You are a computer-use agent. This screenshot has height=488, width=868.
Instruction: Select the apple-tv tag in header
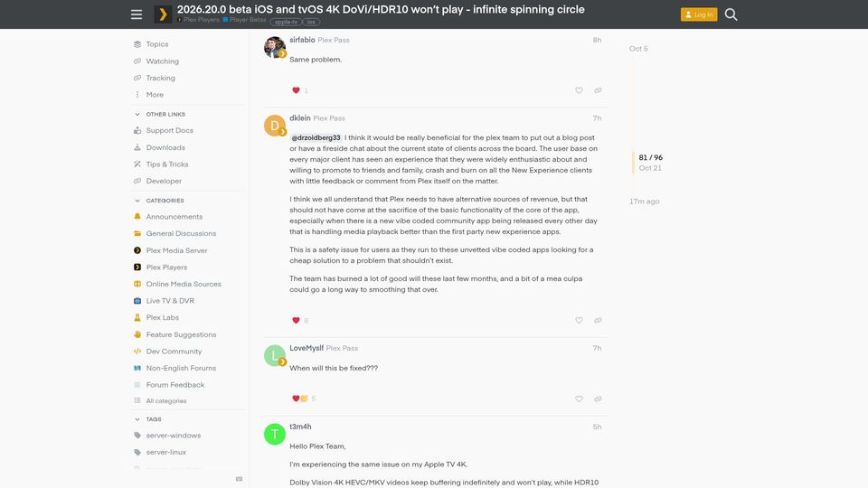[286, 22]
